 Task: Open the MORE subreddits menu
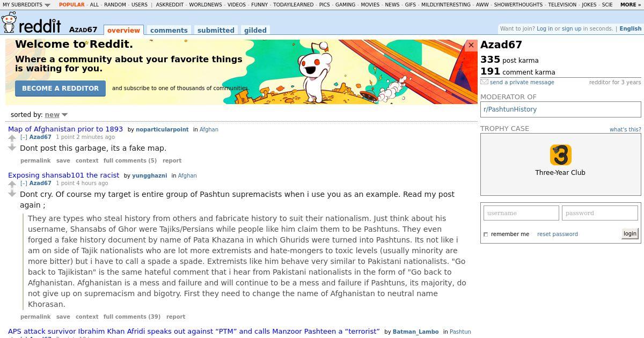[x=630, y=5]
